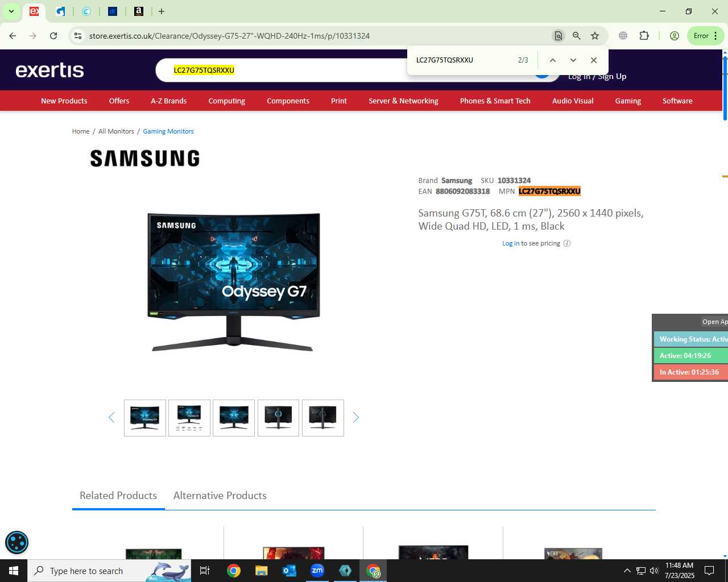Open the Extensions puzzle icon
This screenshot has width=728, height=582.
644,36
